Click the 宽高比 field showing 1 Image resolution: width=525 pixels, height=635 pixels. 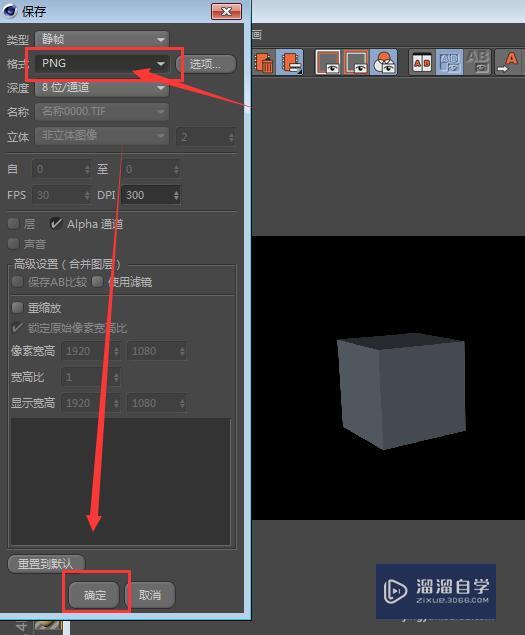[x=91, y=377]
